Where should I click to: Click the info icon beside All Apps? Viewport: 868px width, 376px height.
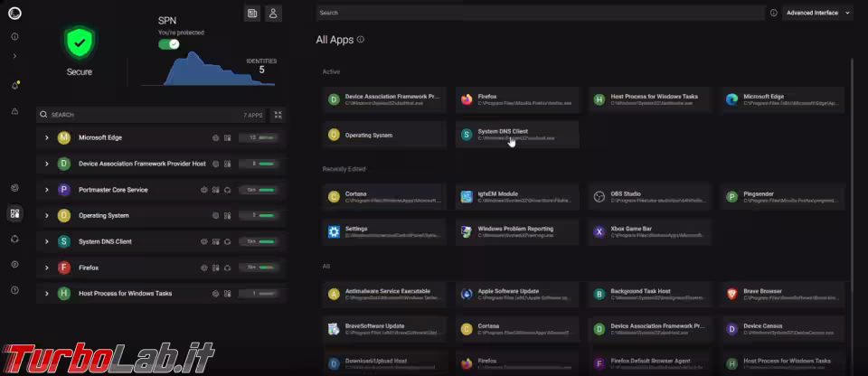361,40
